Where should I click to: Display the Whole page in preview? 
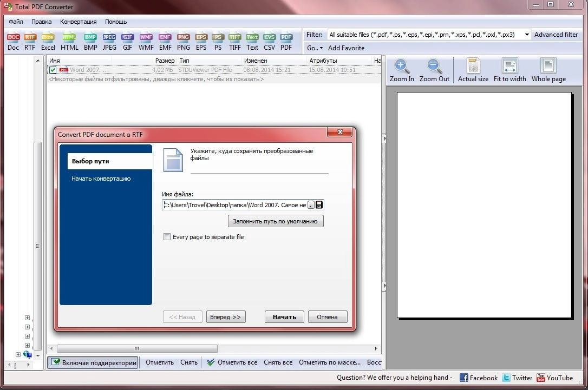(x=548, y=70)
